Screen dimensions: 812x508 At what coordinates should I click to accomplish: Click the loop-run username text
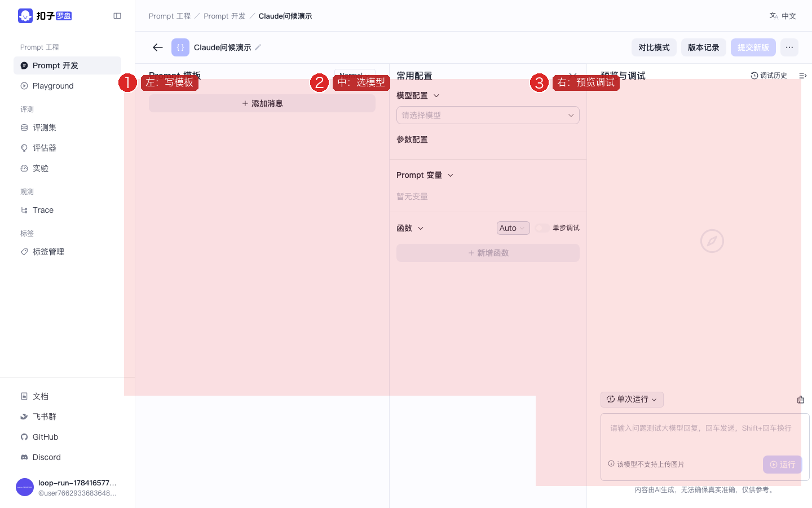[77, 483]
